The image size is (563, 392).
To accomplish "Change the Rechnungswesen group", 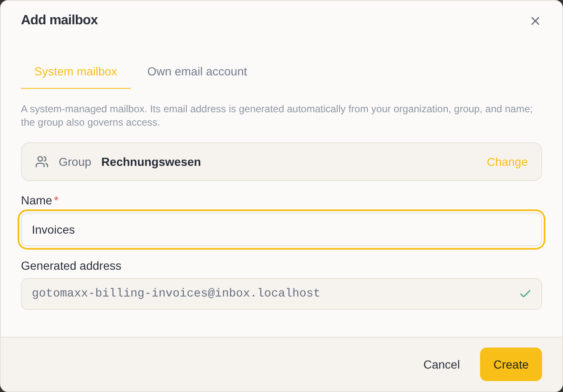I will click(x=507, y=162).
